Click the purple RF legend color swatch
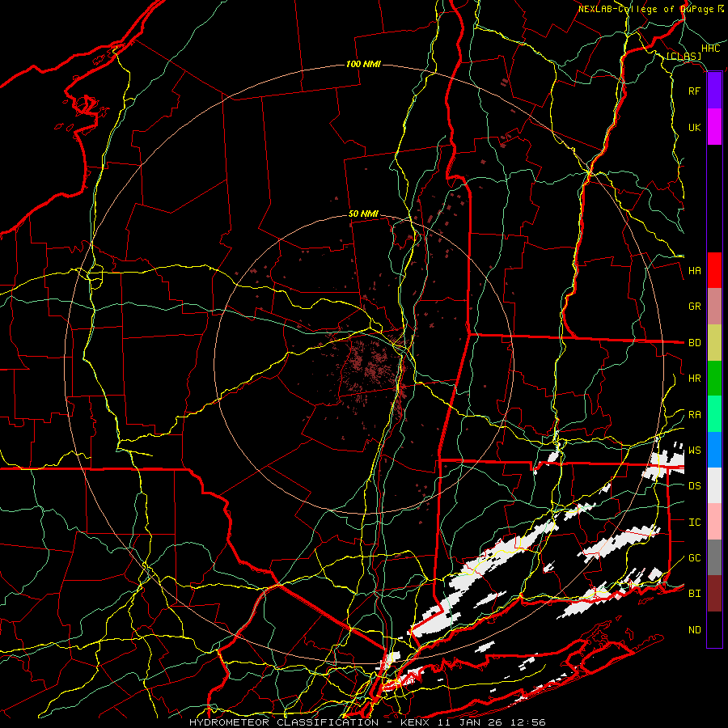Viewport: 728px width, 728px height. 714,91
